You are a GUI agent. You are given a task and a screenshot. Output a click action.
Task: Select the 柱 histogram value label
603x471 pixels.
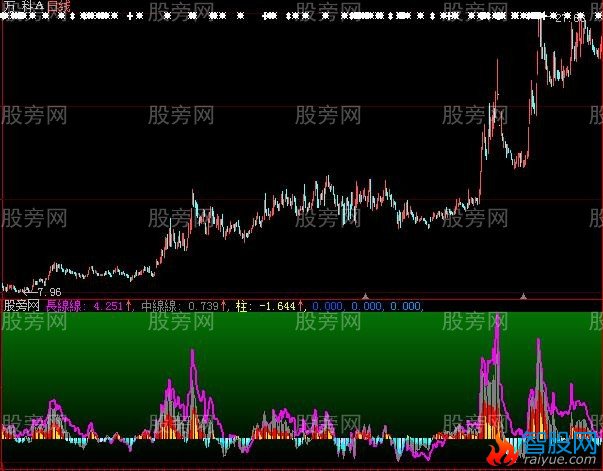point(241,305)
